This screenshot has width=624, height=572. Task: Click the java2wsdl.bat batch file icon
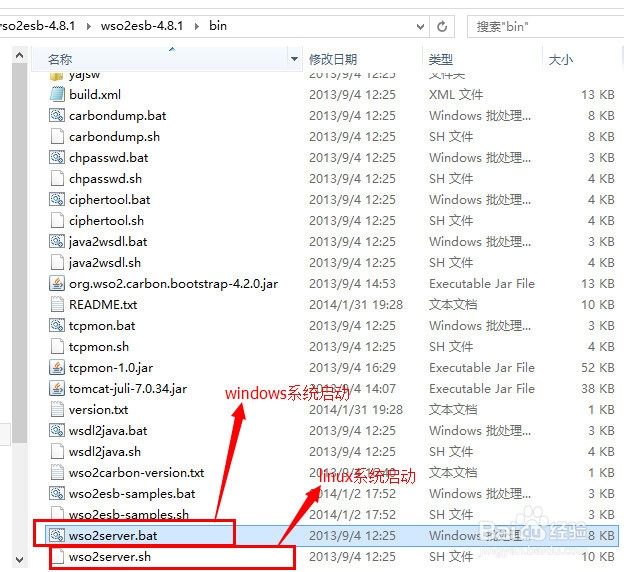(57, 242)
